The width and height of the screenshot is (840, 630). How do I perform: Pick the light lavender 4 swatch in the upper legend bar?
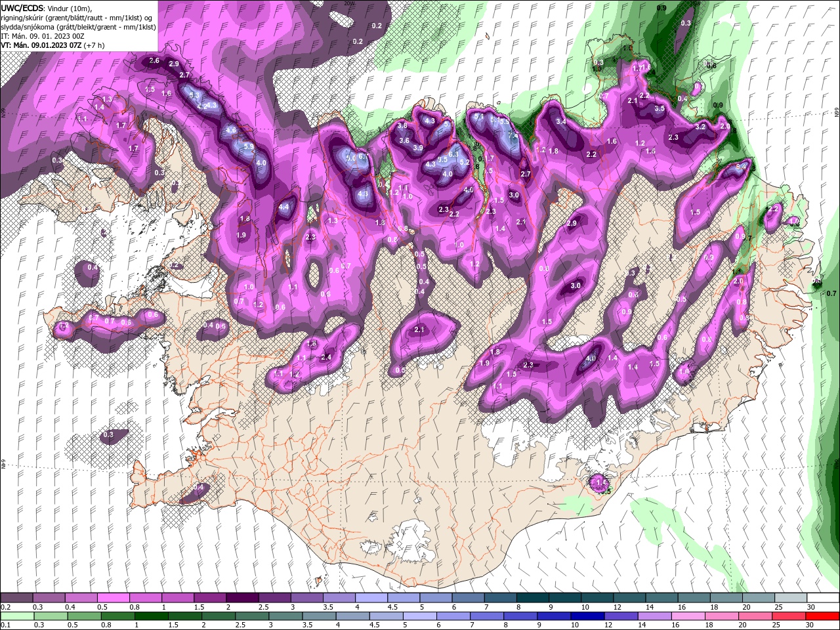point(371,598)
